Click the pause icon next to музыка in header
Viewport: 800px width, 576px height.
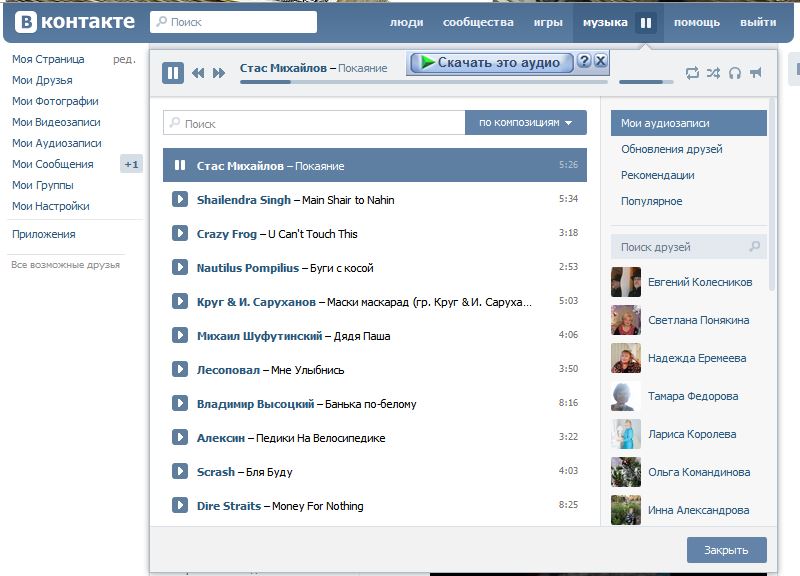(645, 22)
